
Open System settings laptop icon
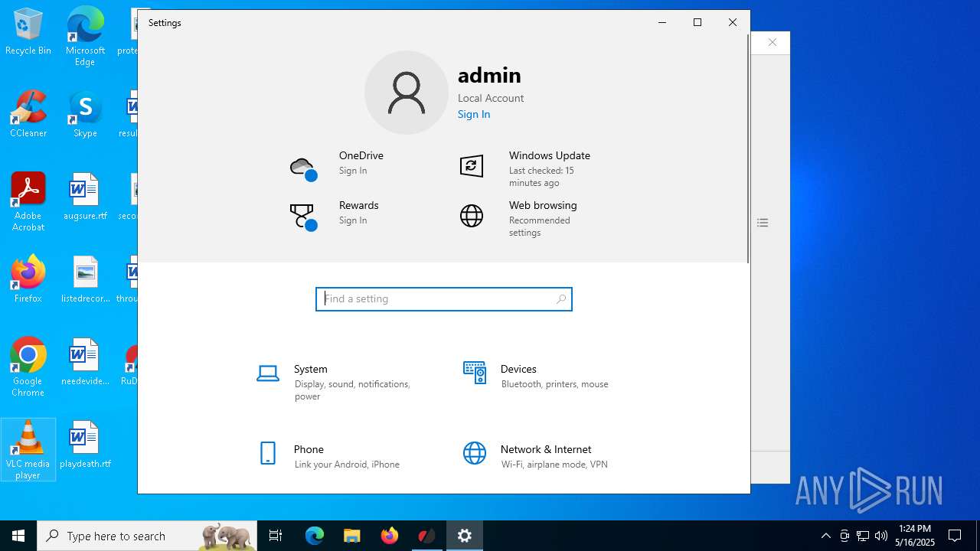click(268, 373)
